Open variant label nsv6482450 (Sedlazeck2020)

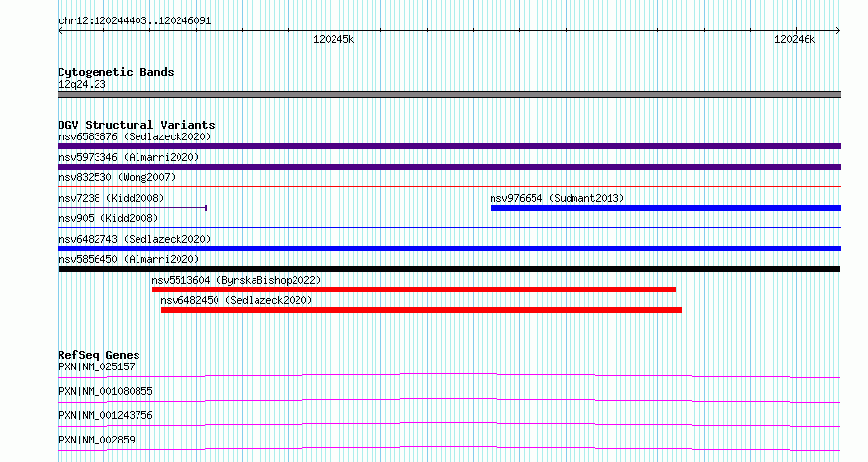(236, 300)
